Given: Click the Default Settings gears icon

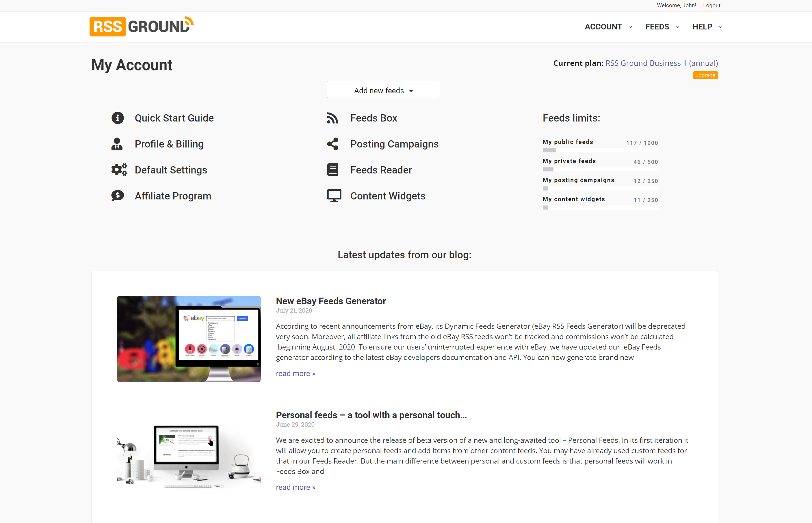Looking at the screenshot, I should 119,170.
